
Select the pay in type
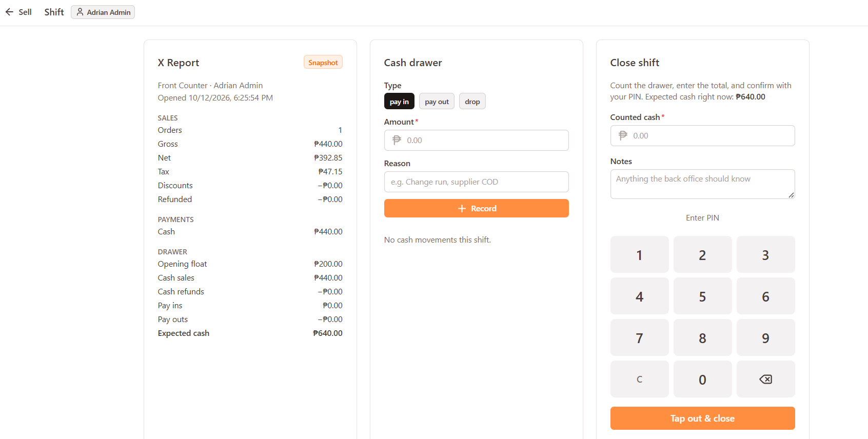pyautogui.click(x=399, y=102)
